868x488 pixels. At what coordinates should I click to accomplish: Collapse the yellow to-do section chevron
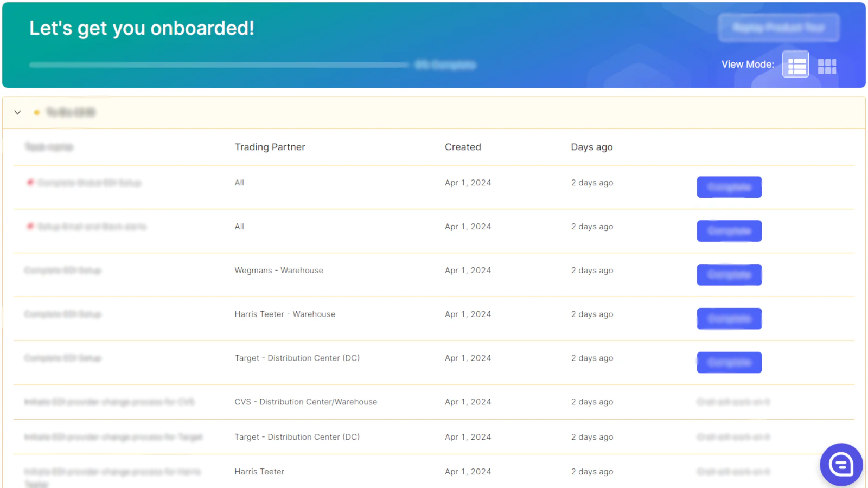[x=17, y=112]
